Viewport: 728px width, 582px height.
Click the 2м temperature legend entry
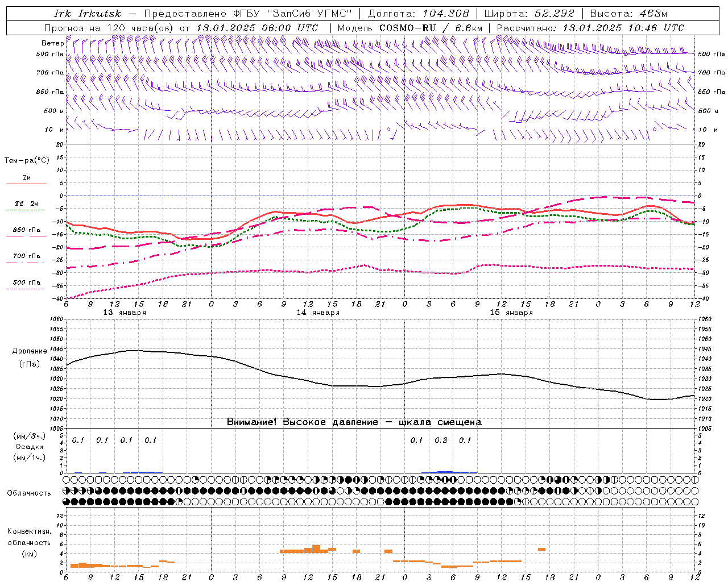pos(26,178)
